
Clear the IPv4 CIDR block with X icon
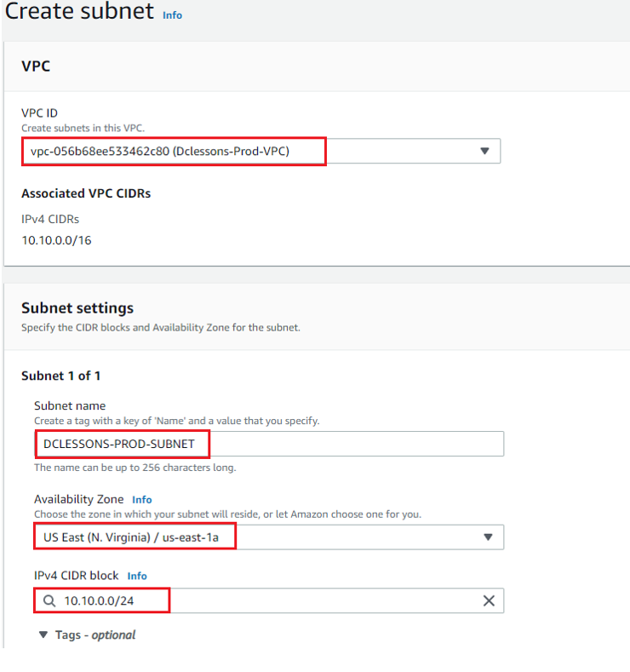(489, 600)
